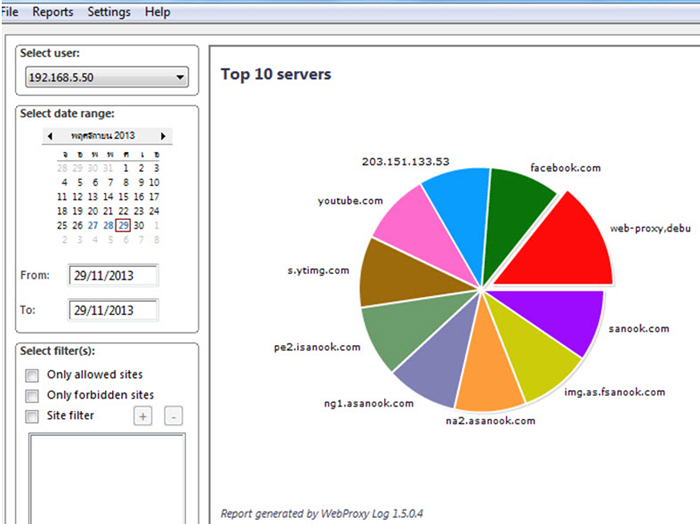Remove site filter with minus button

[173, 416]
